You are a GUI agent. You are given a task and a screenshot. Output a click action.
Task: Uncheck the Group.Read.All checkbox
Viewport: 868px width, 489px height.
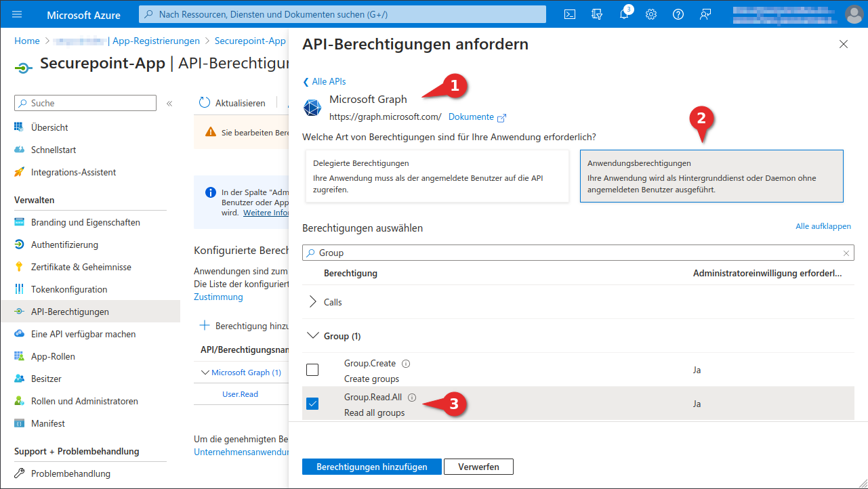[312, 404]
